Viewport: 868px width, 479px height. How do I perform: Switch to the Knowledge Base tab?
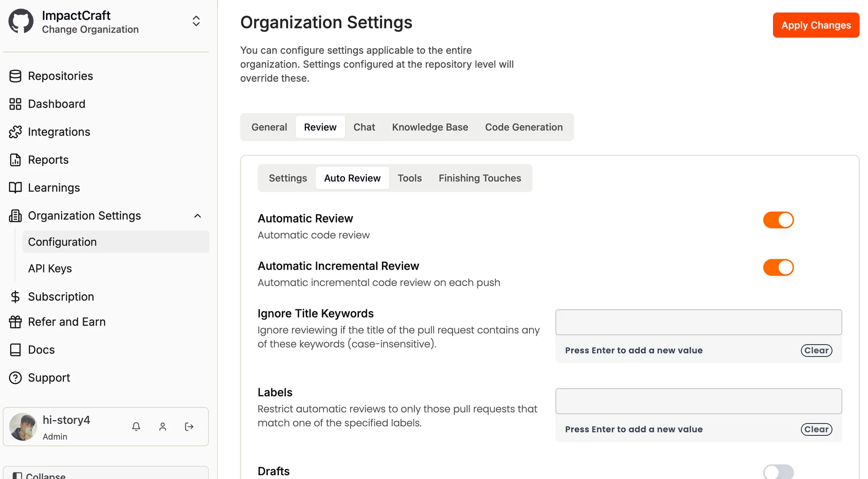coord(430,127)
